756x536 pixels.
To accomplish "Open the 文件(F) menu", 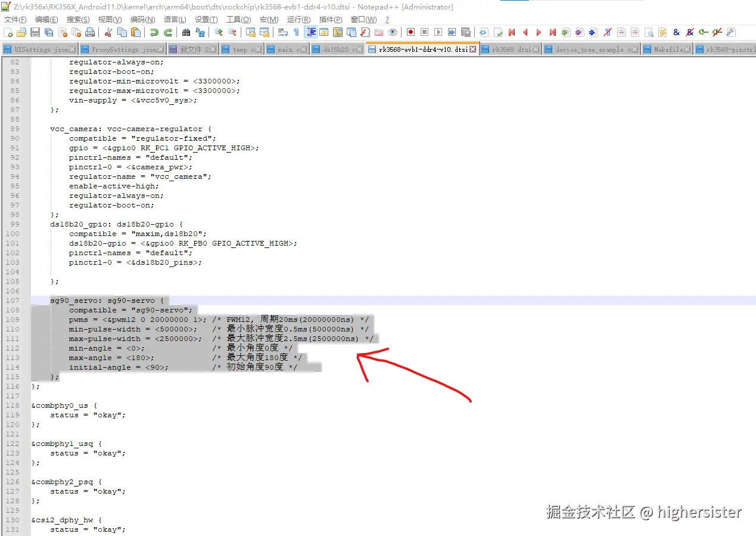I will pyautogui.click(x=15, y=20).
